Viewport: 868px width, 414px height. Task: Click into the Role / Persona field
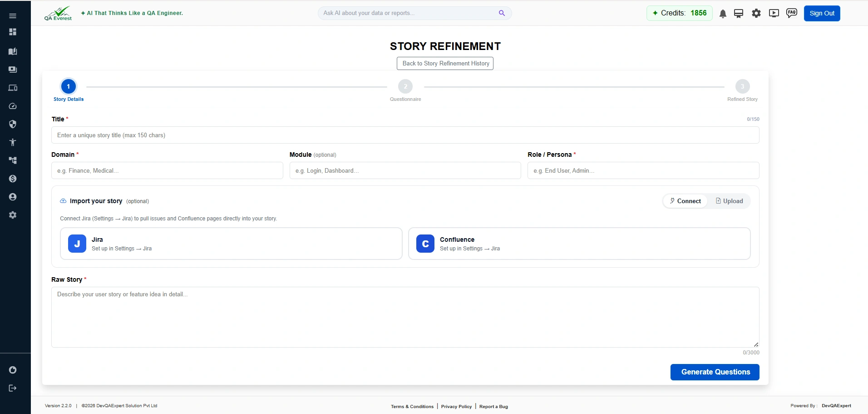[643, 170]
